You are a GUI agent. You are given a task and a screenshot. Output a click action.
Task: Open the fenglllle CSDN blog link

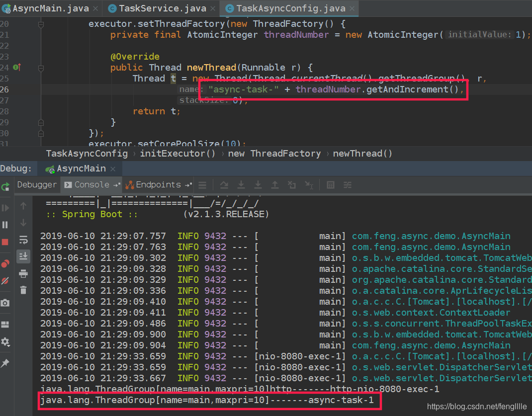(x=476, y=406)
